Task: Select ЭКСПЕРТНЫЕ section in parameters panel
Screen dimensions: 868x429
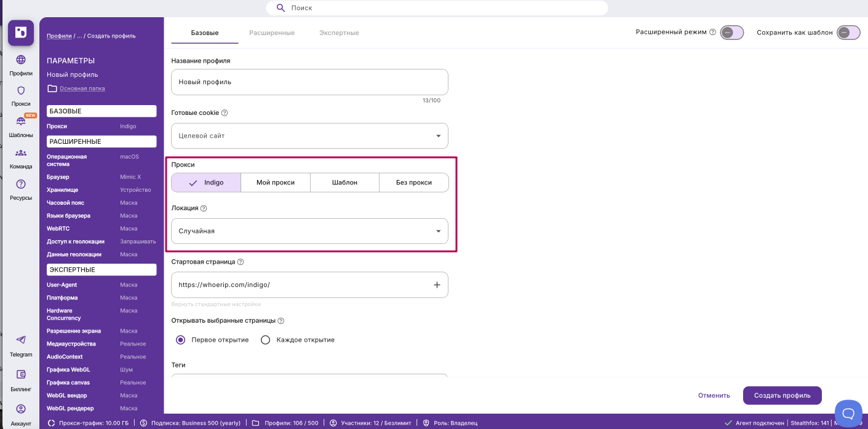Action: [102, 270]
